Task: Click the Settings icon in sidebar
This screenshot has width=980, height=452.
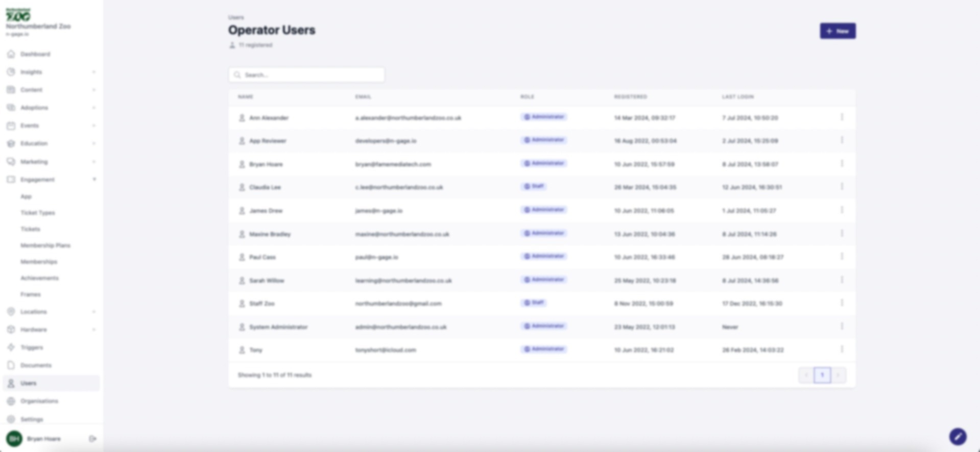Action: (11, 419)
